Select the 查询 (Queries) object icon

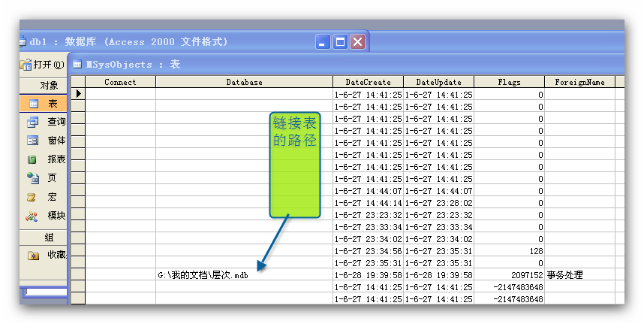32,122
